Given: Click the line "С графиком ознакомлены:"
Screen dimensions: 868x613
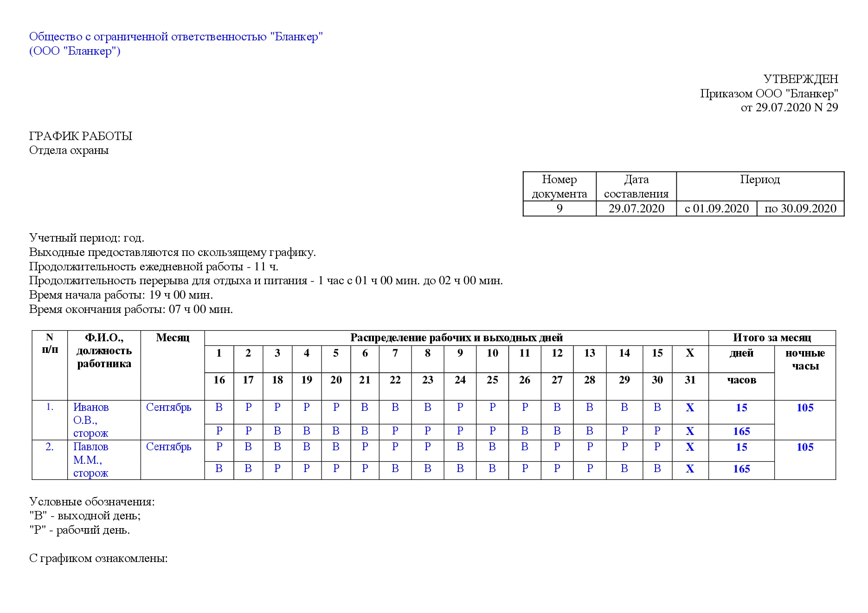Looking at the screenshot, I should pos(98,558).
